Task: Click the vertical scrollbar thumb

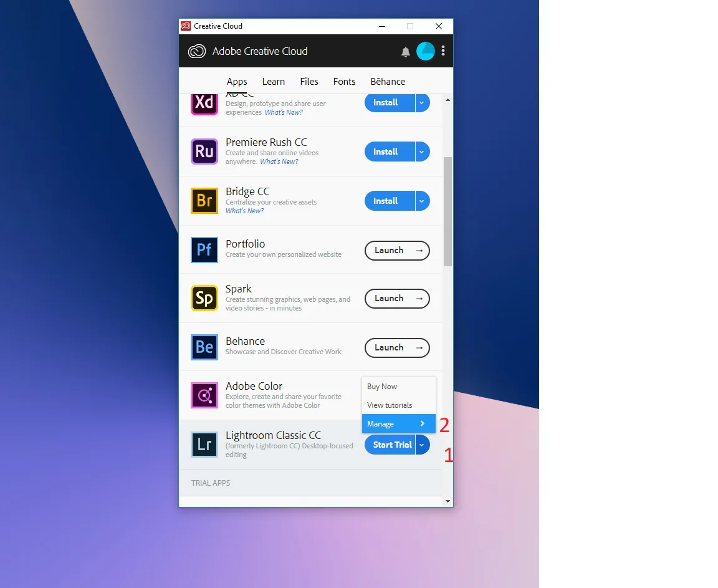Action: tap(448, 211)
